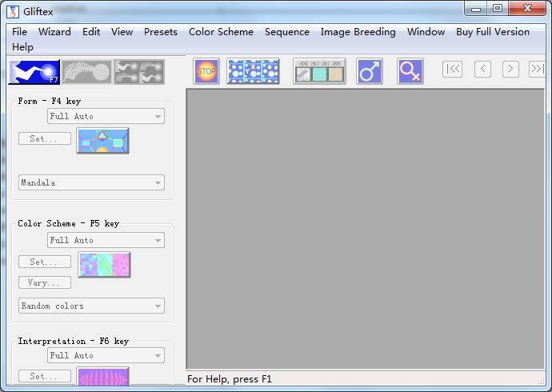The image size is (552, 392).
Task: Open the Presets menu
Action: click(x=161, y=32)
